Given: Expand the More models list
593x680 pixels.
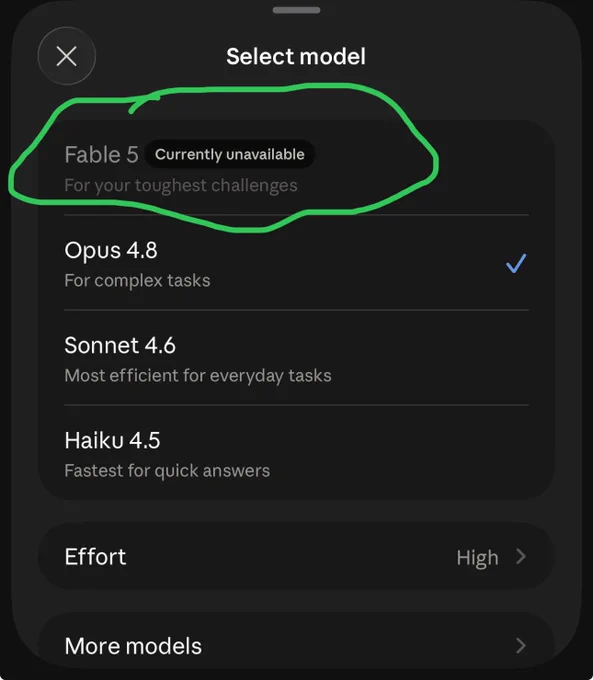Looking at the screenshot, I should click(296, 646).
